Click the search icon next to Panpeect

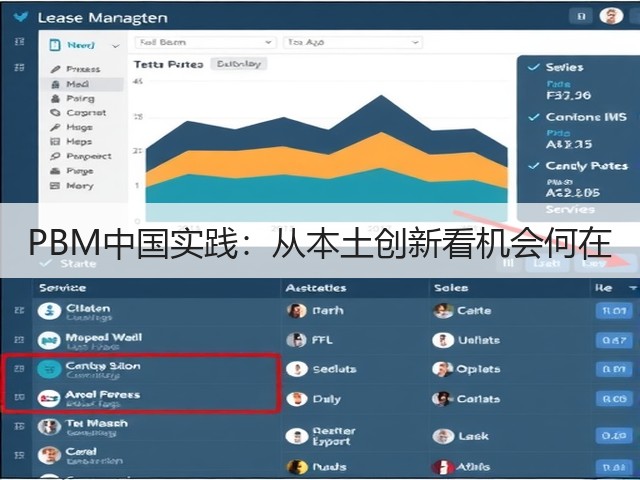55,156
